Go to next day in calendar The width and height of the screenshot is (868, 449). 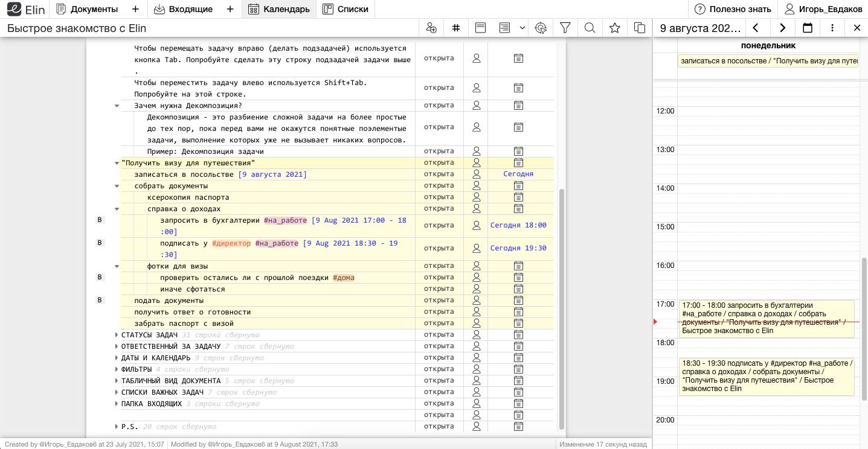click(x=782, y=28)
